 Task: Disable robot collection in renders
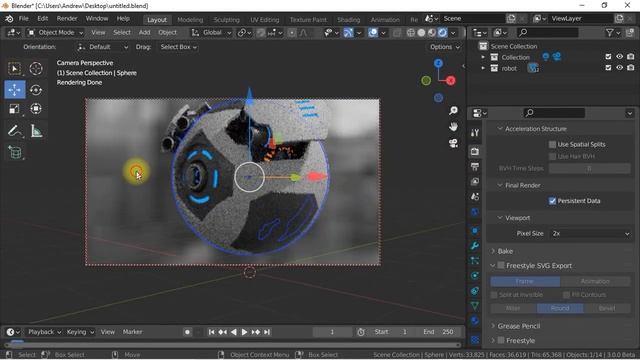pyautogui.click(x=631, y=68)
